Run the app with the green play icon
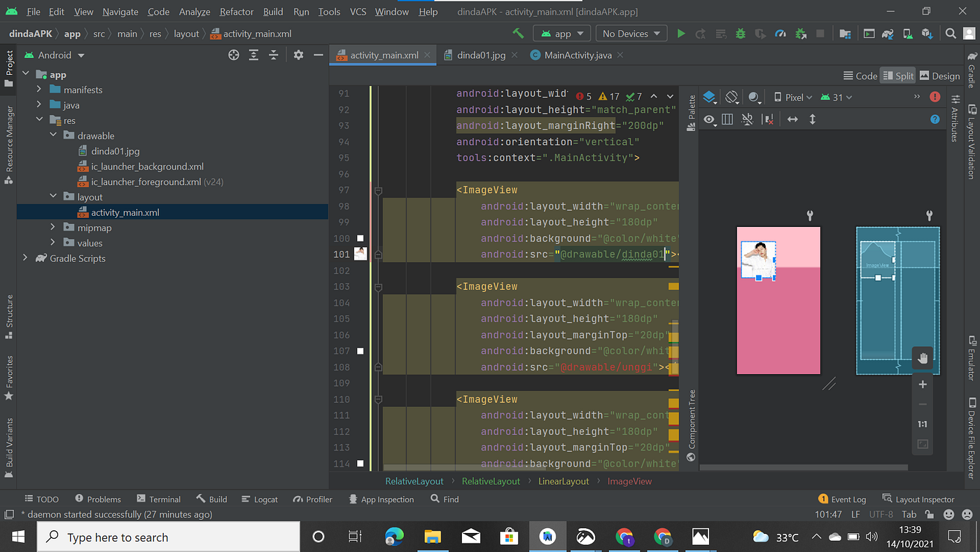This screenshot has width=980, height=552. point(681,33)
